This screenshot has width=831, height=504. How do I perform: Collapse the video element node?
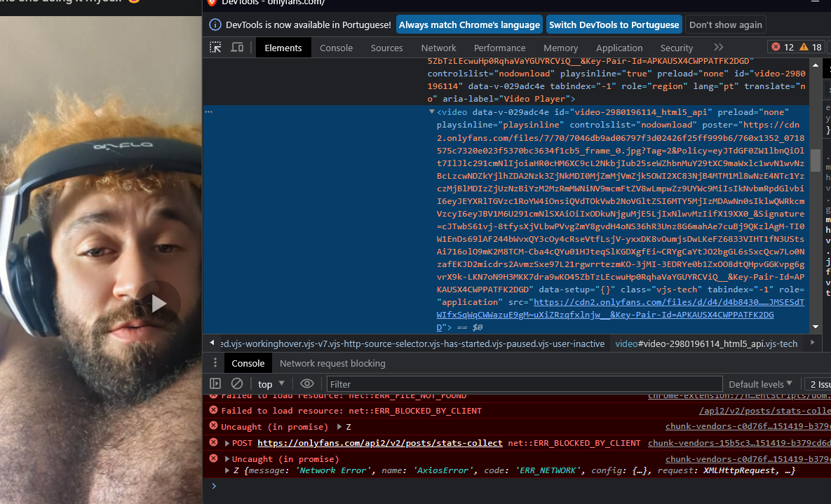tap(431, 112)
